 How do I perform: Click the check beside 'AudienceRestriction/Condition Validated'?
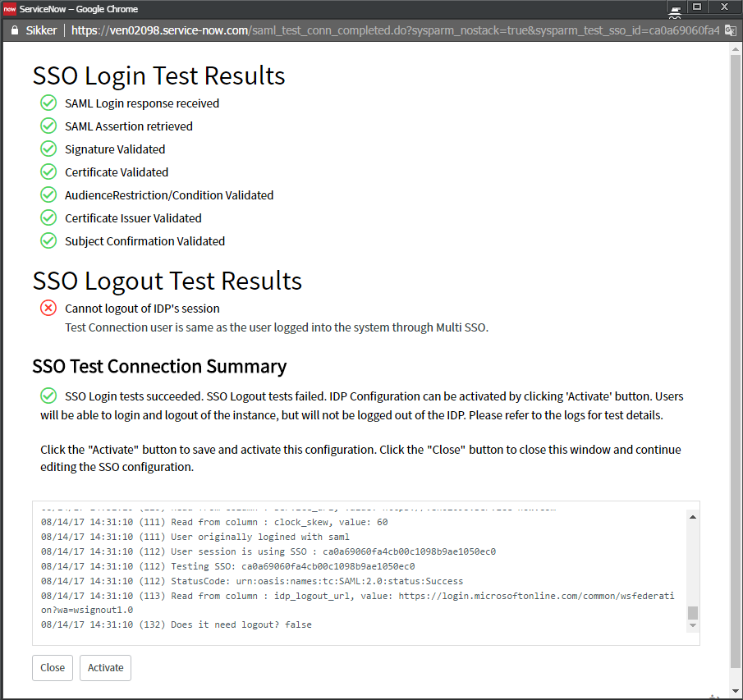click(48, 194)
